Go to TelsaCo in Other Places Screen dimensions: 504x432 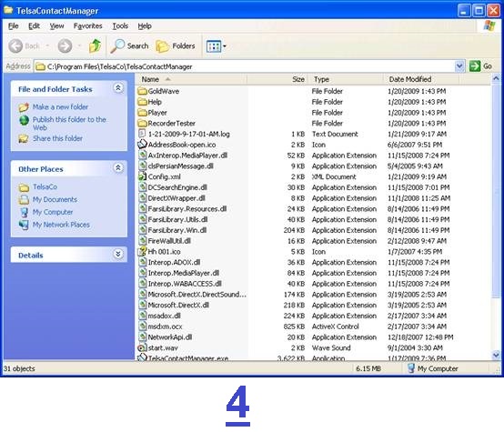[x=45, y=186]
